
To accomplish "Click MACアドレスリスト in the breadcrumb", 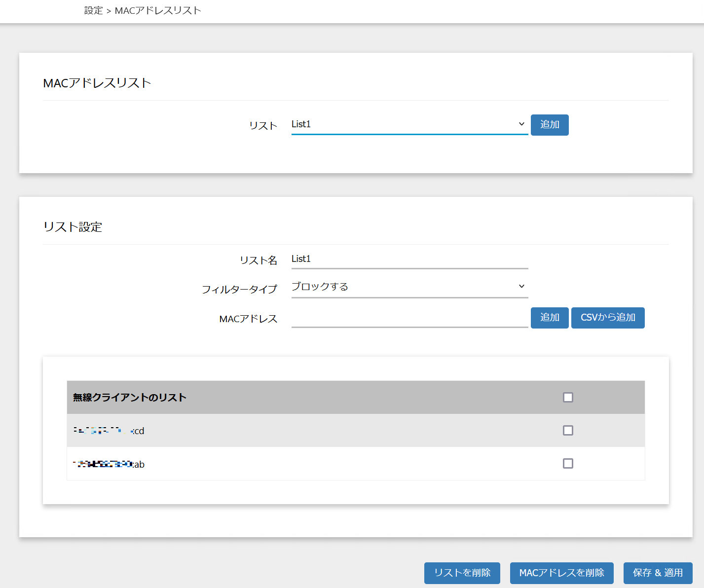I will [158, 10].
